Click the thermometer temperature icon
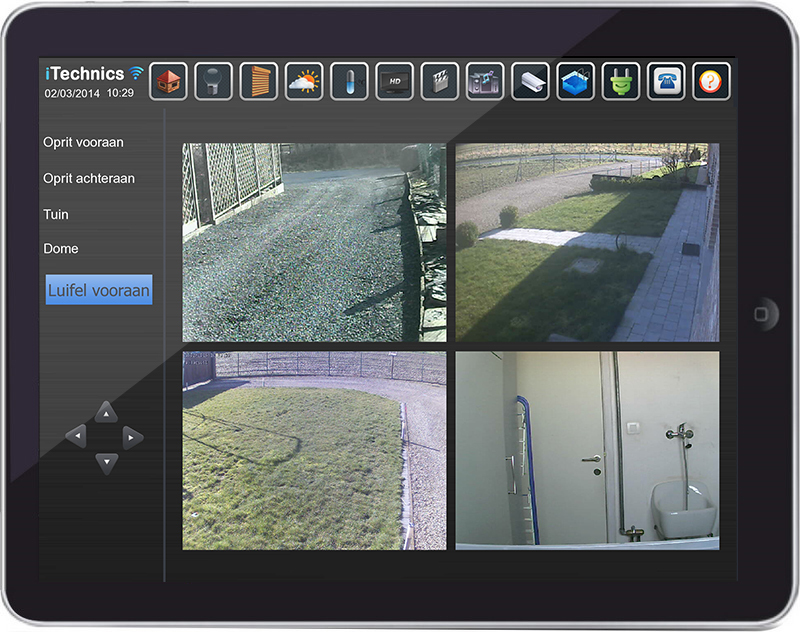 (349, 81)
